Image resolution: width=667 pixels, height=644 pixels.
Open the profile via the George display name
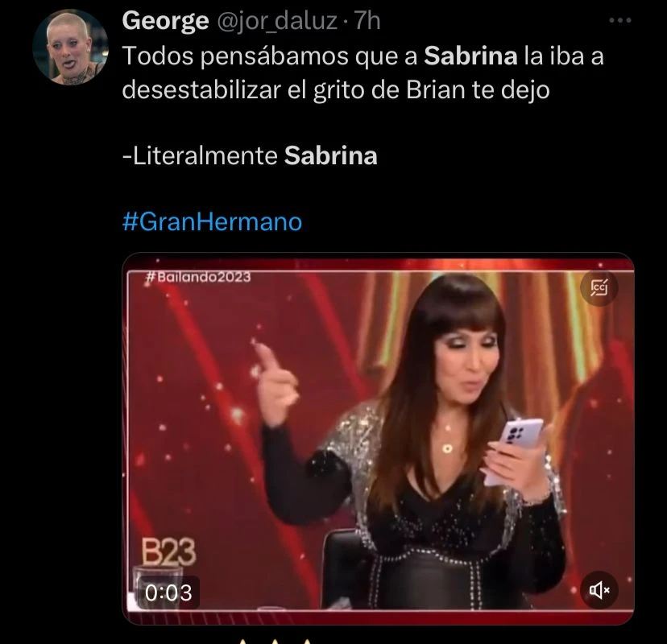pos(165,20)
